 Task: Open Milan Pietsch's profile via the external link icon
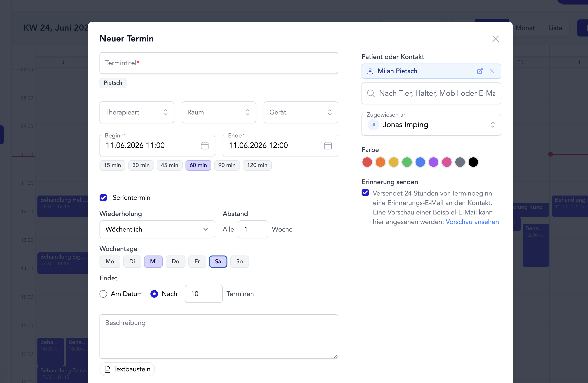(x=479, y=71)
